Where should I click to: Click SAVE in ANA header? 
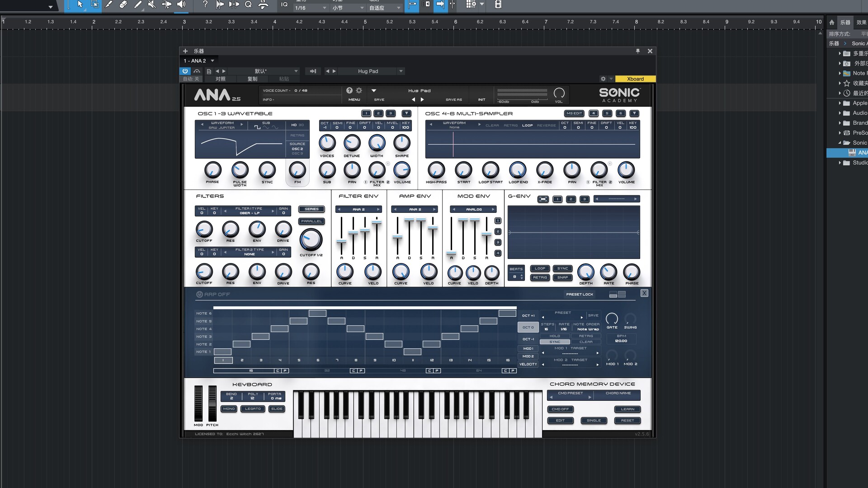click(x=379, y=99)
